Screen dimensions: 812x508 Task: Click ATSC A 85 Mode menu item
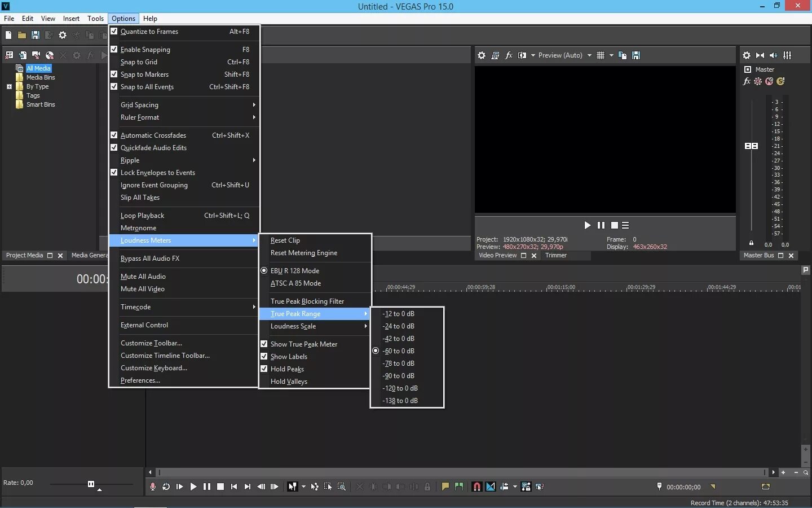(x=315, y=283)
